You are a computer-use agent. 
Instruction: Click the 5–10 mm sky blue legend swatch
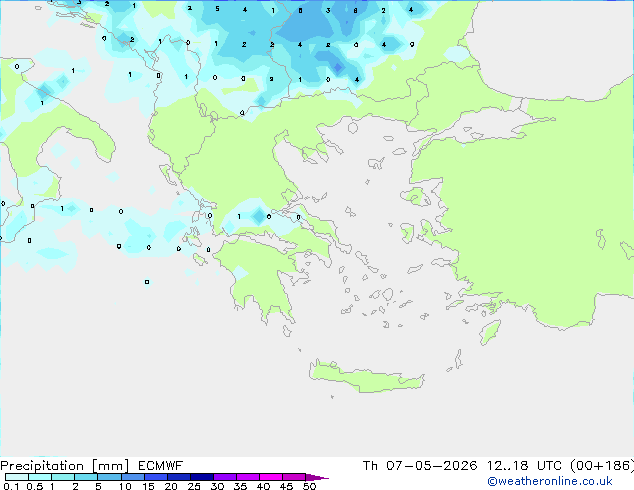[x=109, y=477]
